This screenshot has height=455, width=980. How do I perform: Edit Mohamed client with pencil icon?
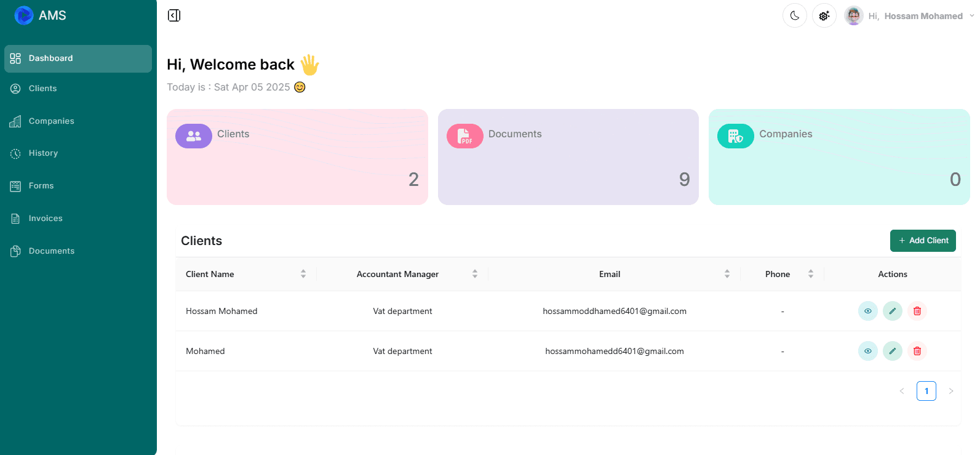[x=893, y=351]
